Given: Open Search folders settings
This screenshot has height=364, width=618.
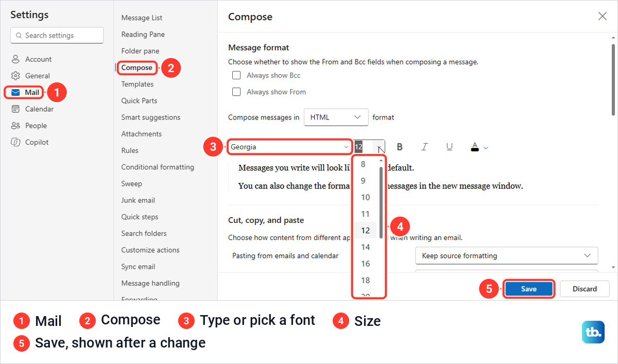Looking at the screenshot, I should 144,233.
